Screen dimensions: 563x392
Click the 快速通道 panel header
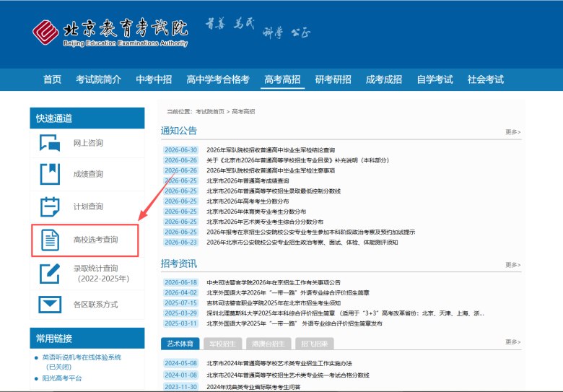(x=87, y=118)
